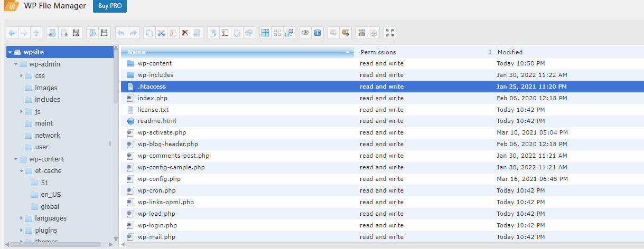This screenshot has height=249, width=644.
Task: Click the Get info icon
Action: click(318, 33)
